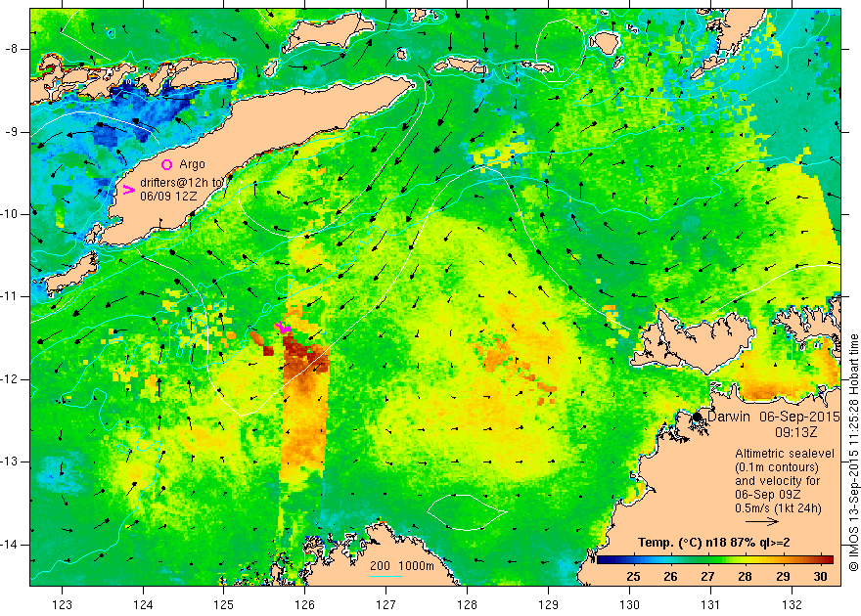Click the magenta drifter track near 126°E

pos(284,328)
